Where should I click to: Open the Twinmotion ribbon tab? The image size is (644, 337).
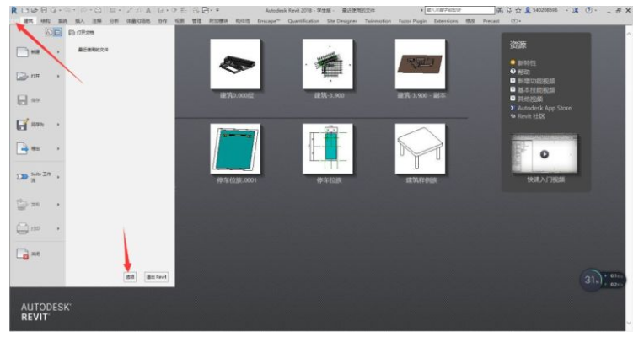(x=378, y=21)
